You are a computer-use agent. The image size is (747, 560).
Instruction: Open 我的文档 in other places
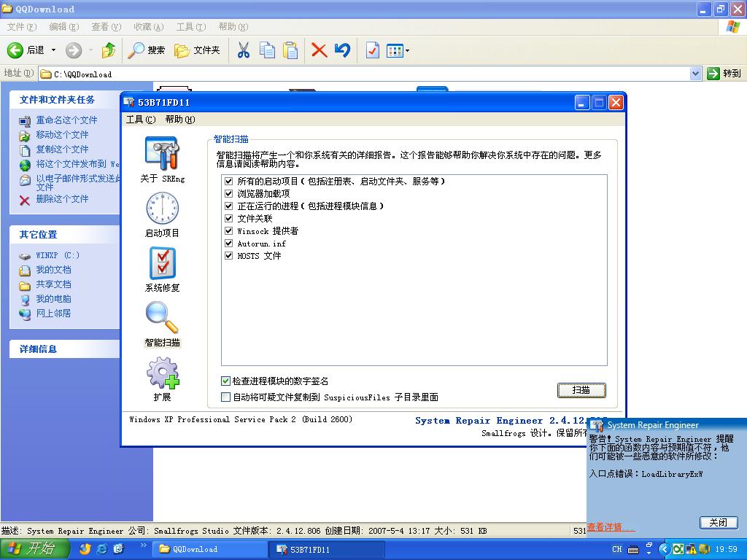pyautogui.click(x=53, y=270)
